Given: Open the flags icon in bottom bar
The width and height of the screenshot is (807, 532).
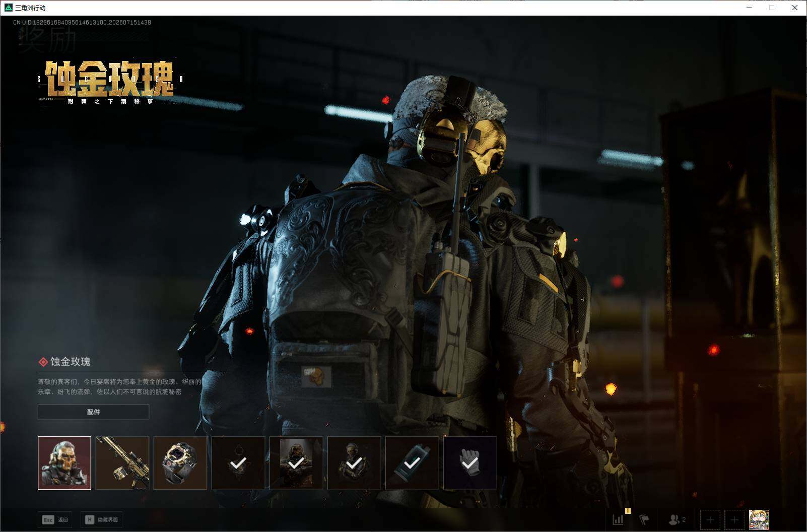Looking at the screenshot, I should click(x=644, y=519).
